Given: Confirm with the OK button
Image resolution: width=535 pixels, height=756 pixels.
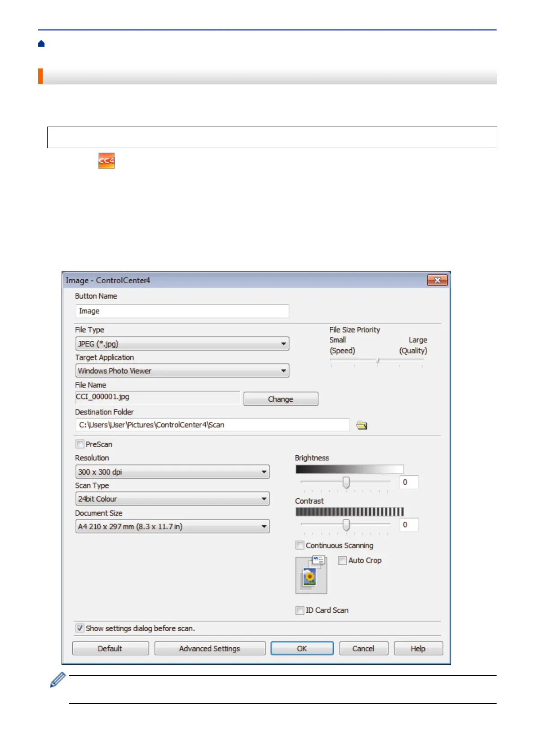Looking at the screenshot, I should click(302, 648).
